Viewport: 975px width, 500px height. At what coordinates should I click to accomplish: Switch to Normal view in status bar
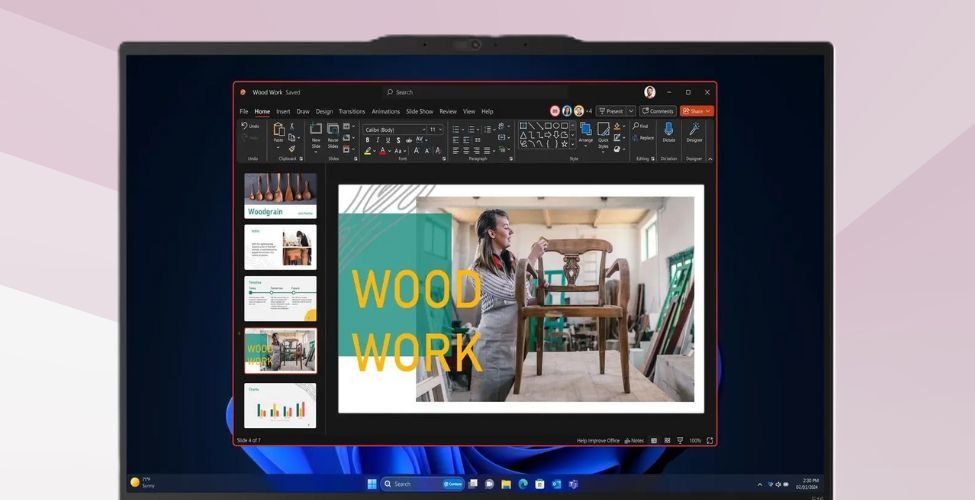(x=654, y=441)
